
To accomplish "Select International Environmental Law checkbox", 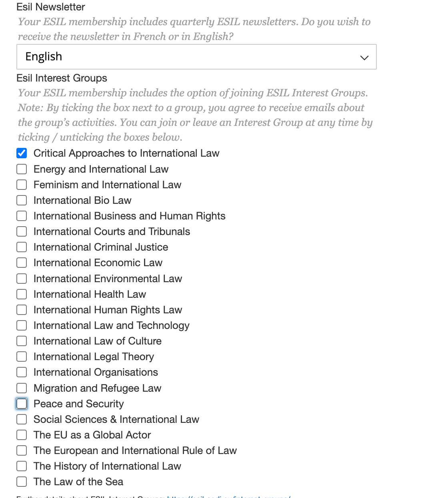I will (22, 279).
